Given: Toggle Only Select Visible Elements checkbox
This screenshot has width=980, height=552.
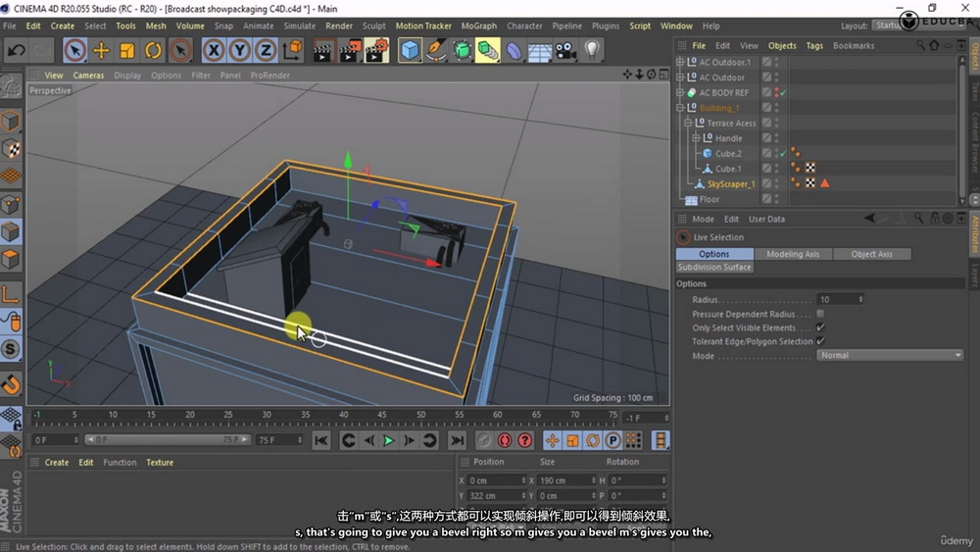Looking at the screenshot, I should [x=820, y=327].
